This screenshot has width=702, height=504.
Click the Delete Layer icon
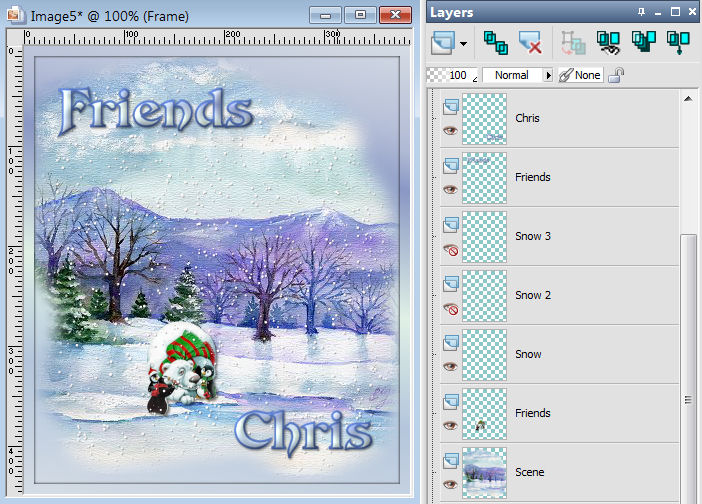point(529,42)
